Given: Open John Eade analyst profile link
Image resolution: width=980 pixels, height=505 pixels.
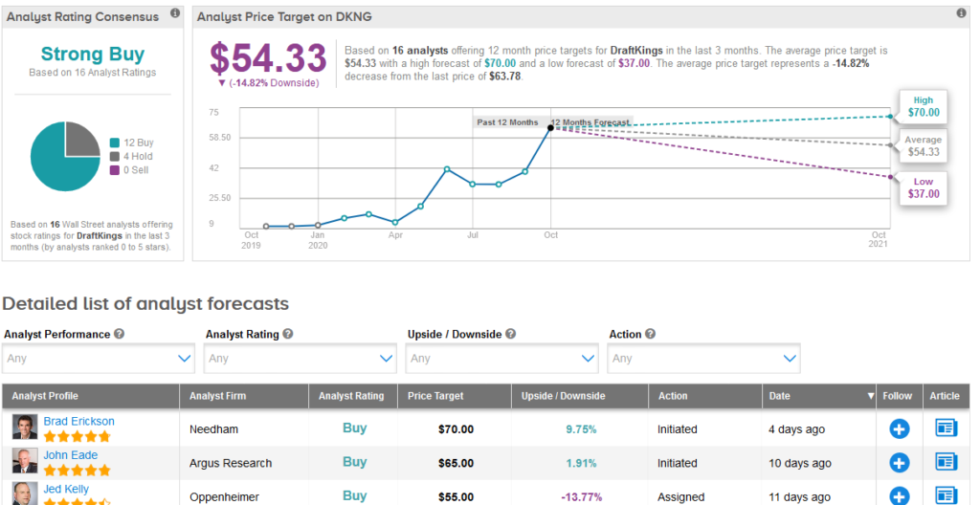Looking at the screenshot, I should point(71,455).
